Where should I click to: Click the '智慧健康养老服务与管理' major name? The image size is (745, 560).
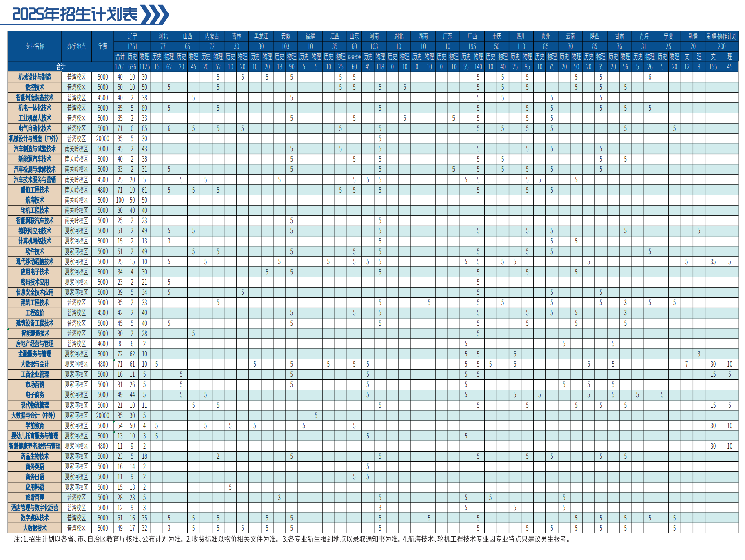tap(35, 446)
